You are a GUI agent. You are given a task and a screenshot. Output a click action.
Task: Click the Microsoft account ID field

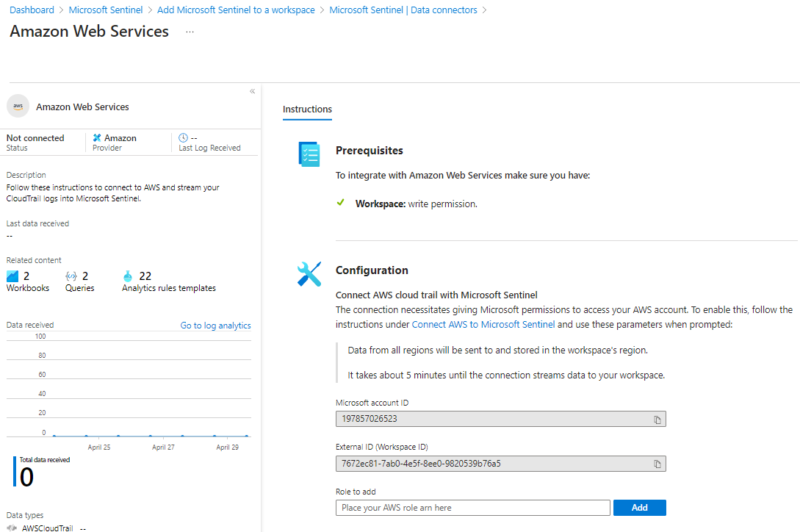point(492,419)
